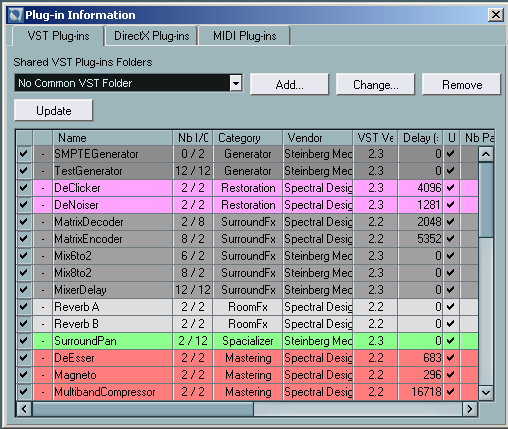Select the MatrixEncoder plug-in name
Viewport: 508px width, 429px height.
(x=88, y=239)
